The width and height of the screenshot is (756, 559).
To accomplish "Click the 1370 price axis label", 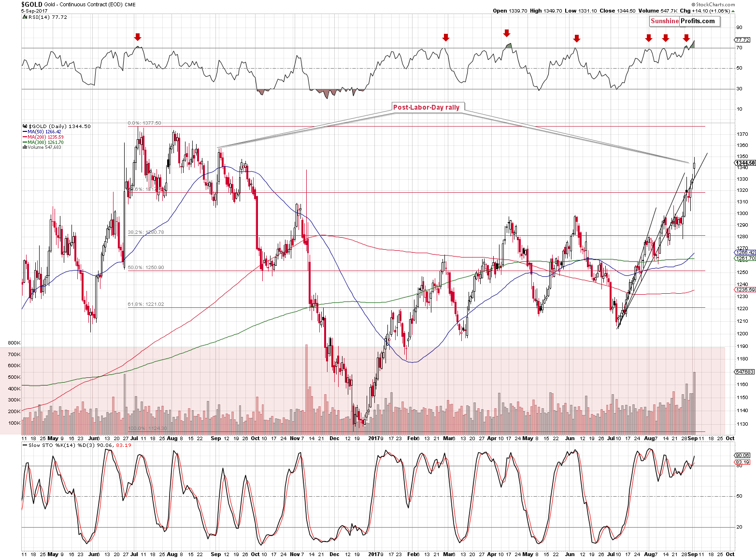I will click(x=743, y=134).
